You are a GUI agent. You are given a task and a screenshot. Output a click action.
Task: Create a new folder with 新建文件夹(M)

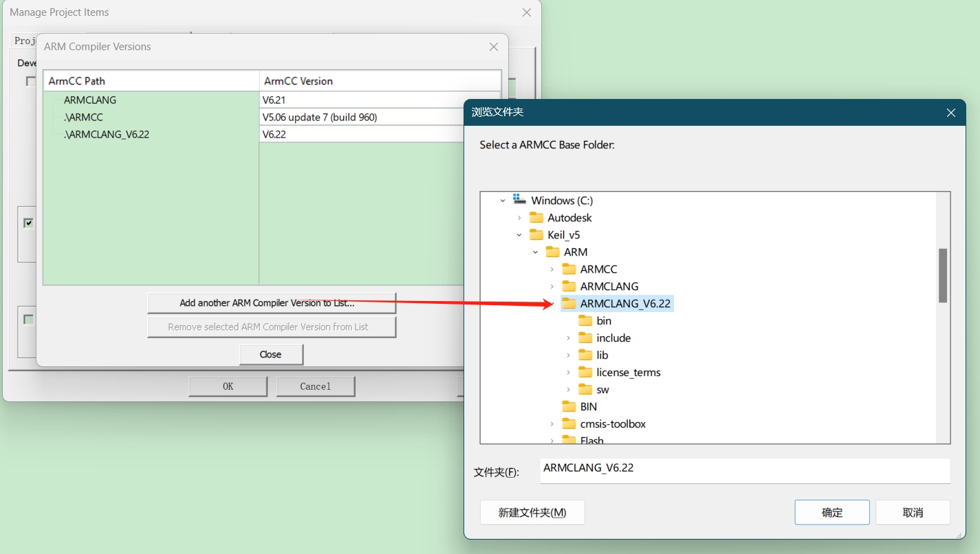pos(532,513)
